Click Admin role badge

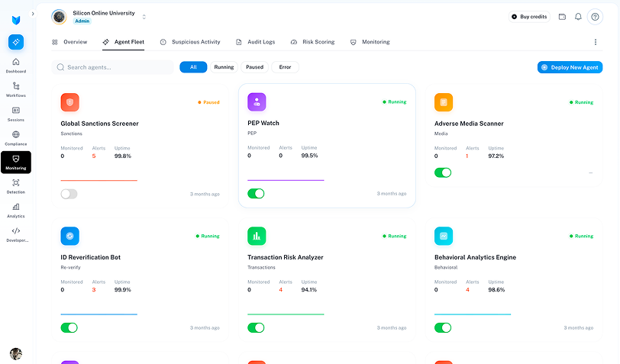point(82,21)
